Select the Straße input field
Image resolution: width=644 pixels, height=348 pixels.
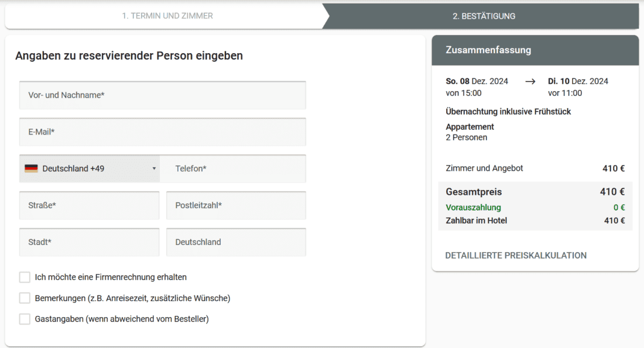[89, 205]
